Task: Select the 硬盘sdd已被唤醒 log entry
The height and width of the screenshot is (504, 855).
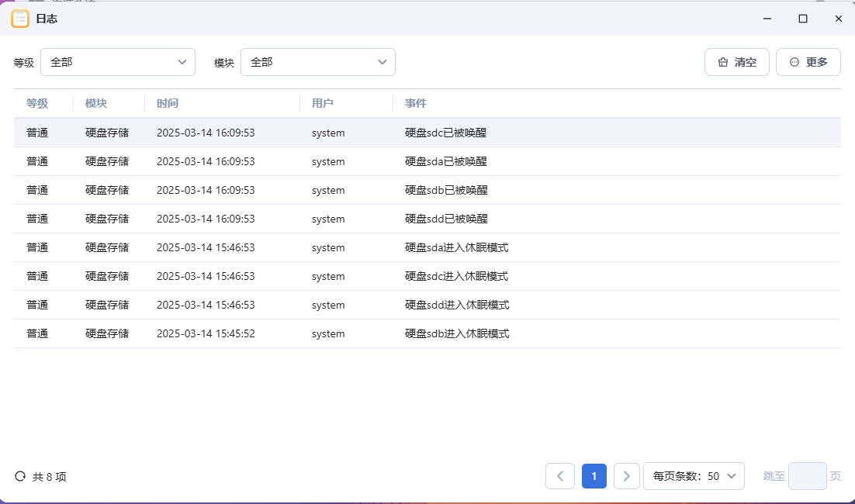Action: (427, 219)
